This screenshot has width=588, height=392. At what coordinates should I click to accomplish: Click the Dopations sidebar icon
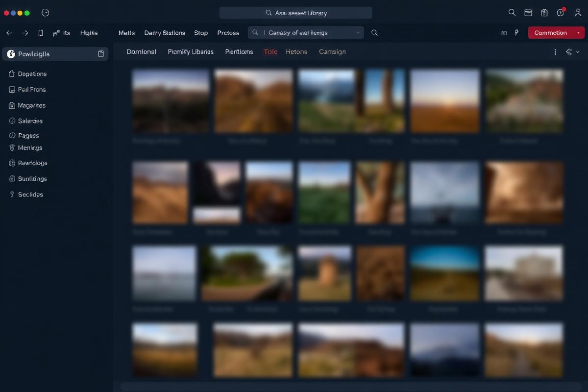(x=12, y=74)
